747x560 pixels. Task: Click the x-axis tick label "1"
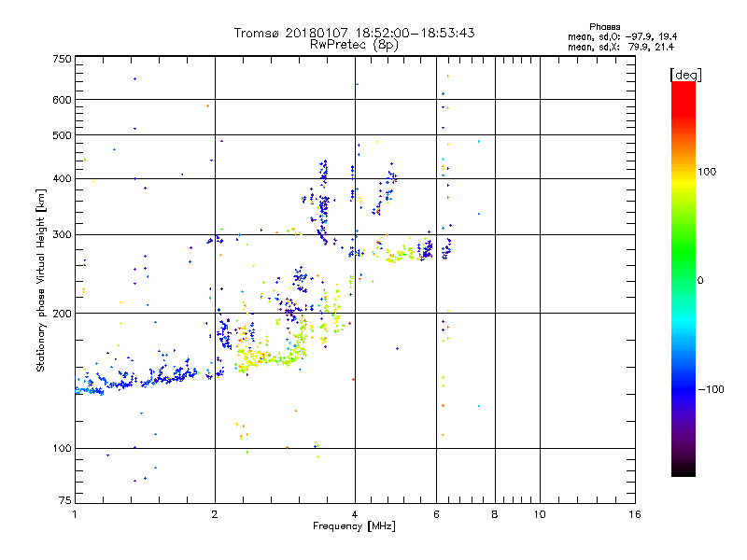(x=75, y=514)
